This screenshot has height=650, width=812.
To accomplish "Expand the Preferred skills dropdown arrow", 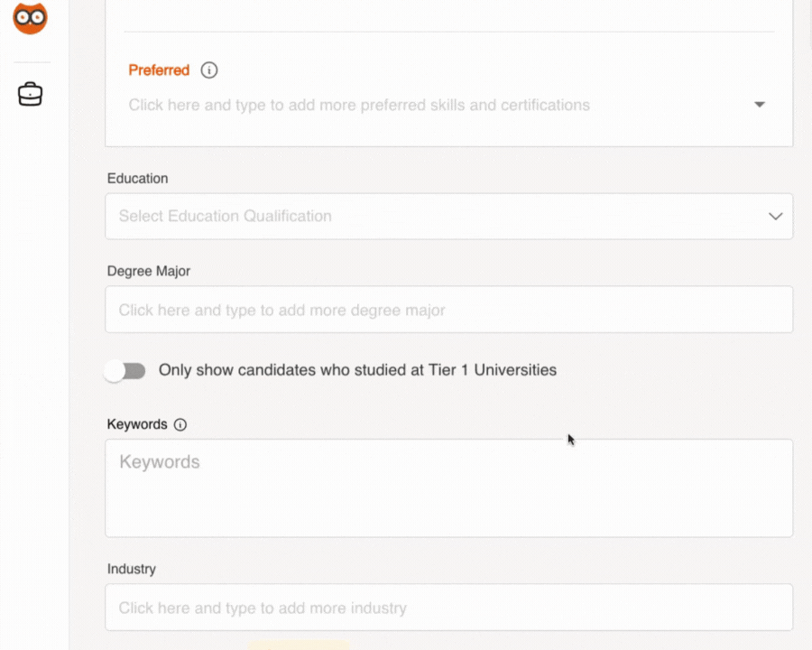I will point(760,105).
